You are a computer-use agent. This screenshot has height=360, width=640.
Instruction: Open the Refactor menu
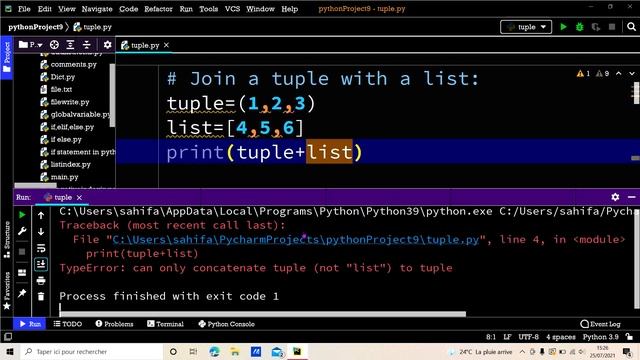(158, 9)
